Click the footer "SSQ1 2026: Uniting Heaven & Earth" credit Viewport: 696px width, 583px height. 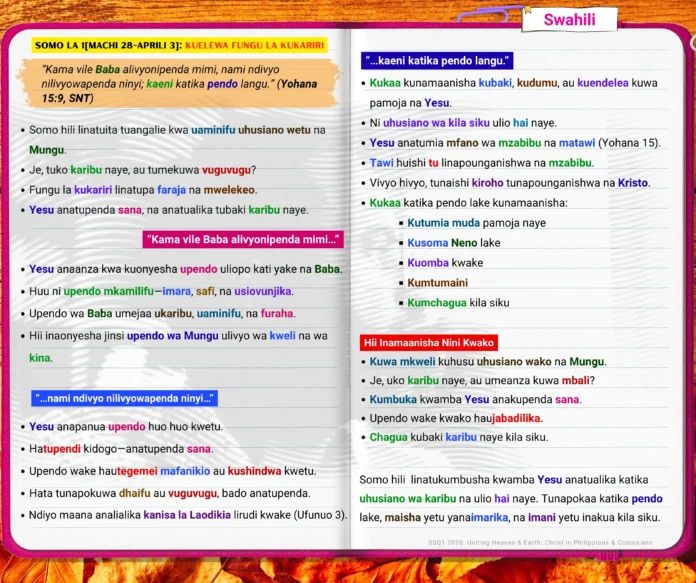(540, 543)
